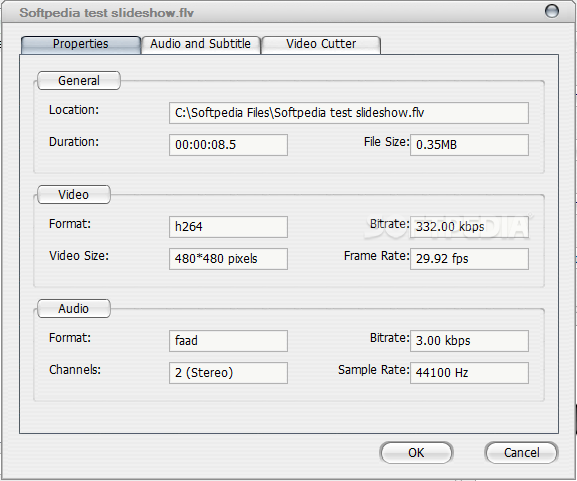Click the video Bitrate field 332.00 kbps
The image size is (577, 481).
469,227
